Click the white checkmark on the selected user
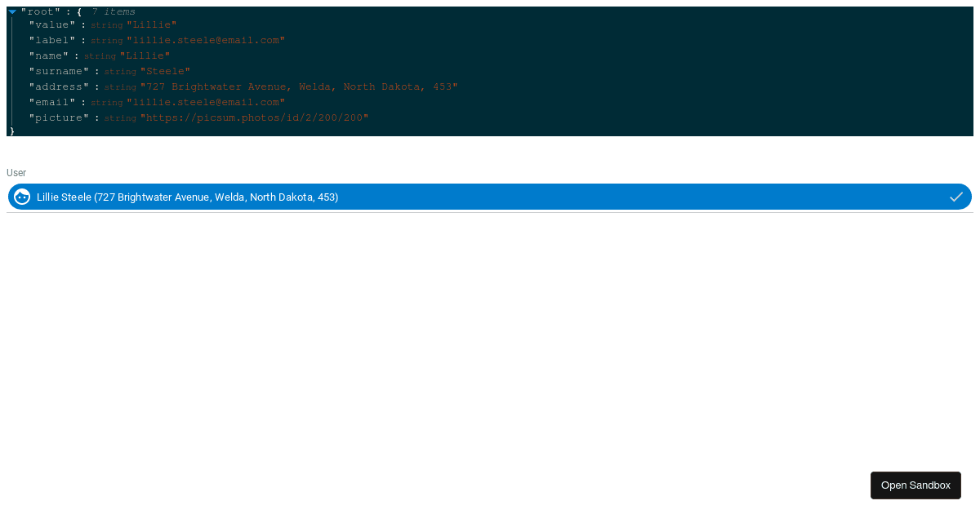 click(x=955, y=197)
